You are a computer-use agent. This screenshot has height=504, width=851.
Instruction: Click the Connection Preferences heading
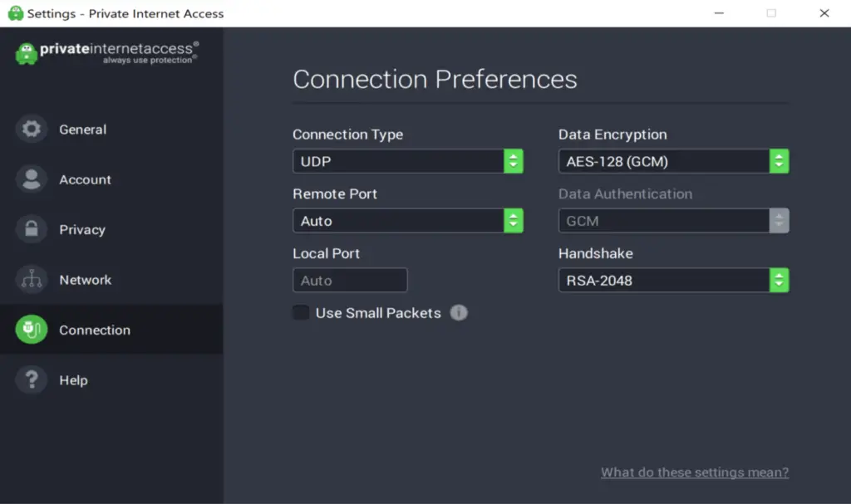tap(435, 79)
